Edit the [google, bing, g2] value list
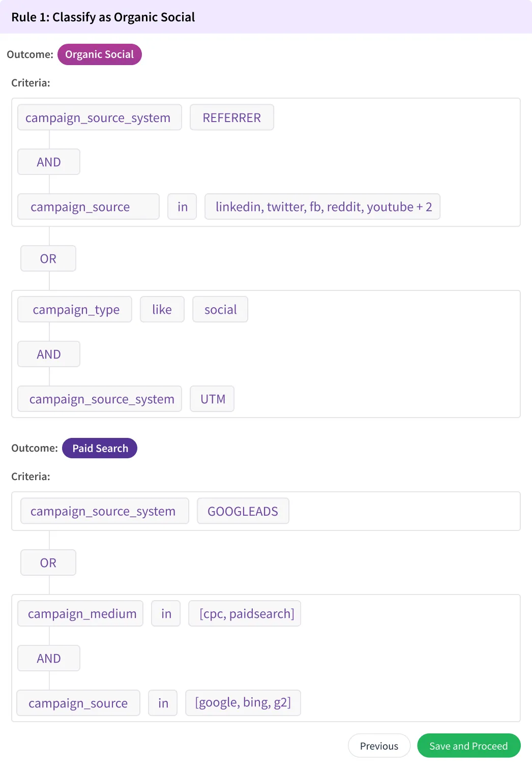 [x=243, y=703]
